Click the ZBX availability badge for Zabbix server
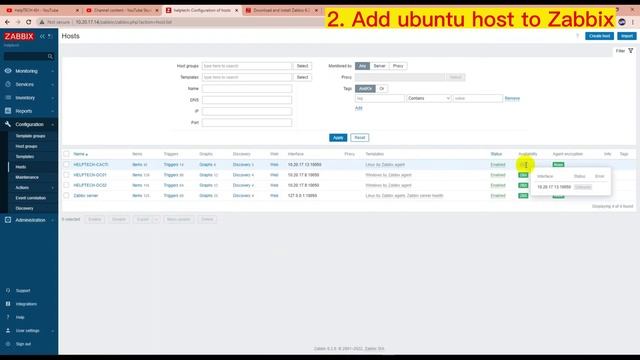This screenshot has width=640, height=360. (523, 196)
